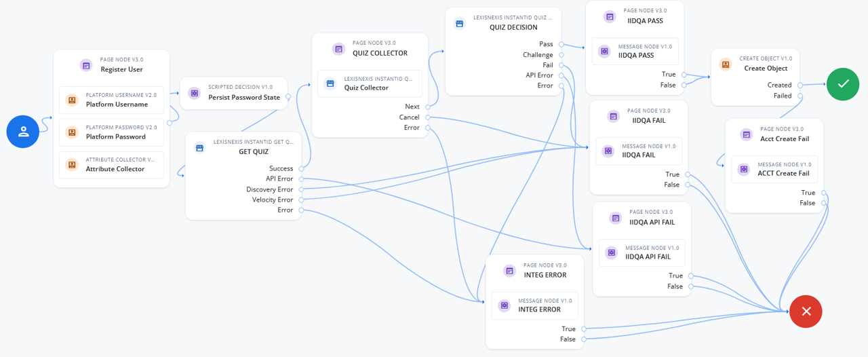
Task: Click Create Object Created outcome connector
Action: tap(800, 85)
